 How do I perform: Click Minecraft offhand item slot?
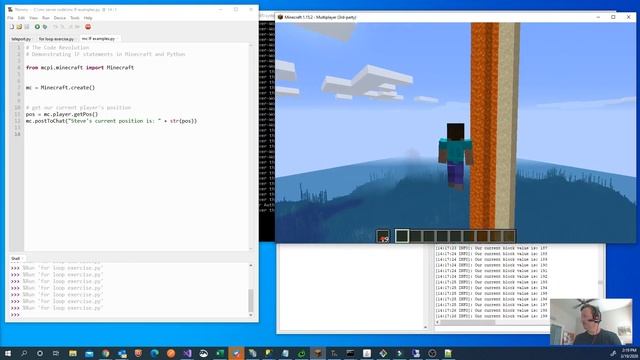click(383, 236)
